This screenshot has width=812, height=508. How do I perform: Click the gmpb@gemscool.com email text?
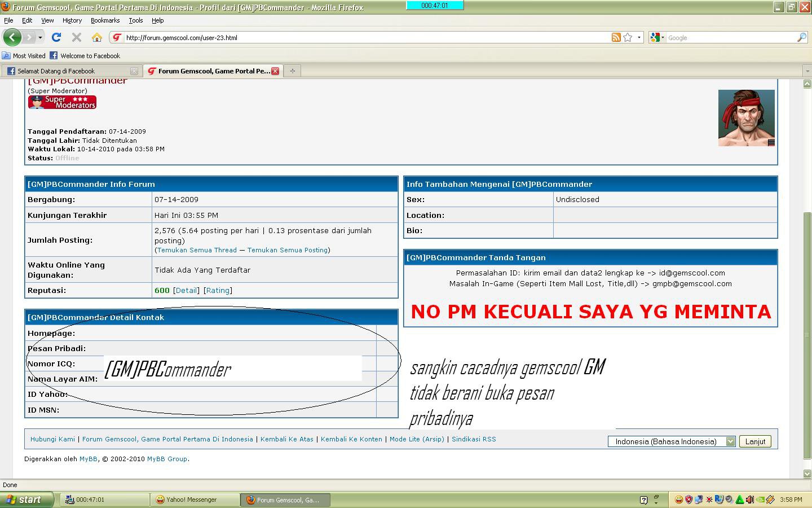point(692,284)
